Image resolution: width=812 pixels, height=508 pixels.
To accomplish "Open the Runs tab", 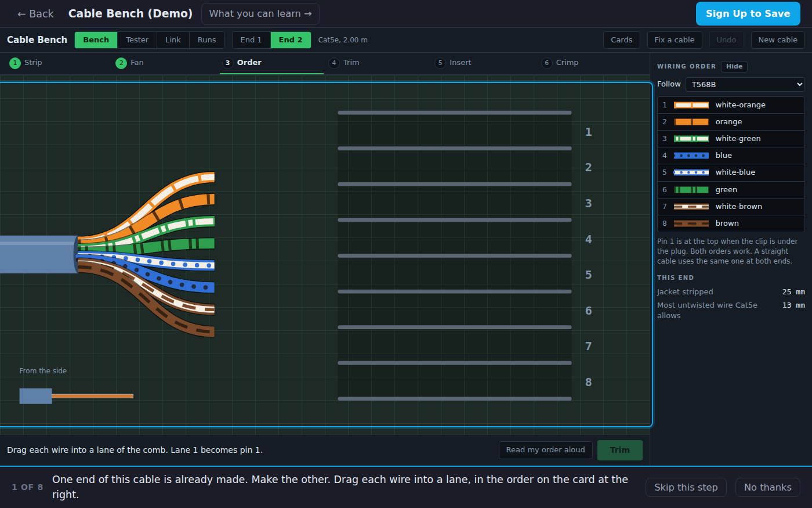I will tap(206, 40).
